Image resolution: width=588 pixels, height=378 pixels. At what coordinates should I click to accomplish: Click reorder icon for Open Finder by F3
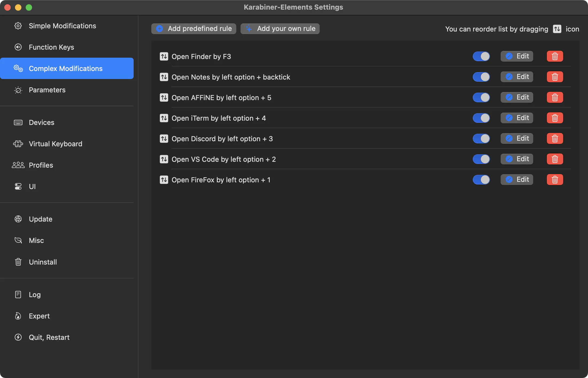coord(164,57)
